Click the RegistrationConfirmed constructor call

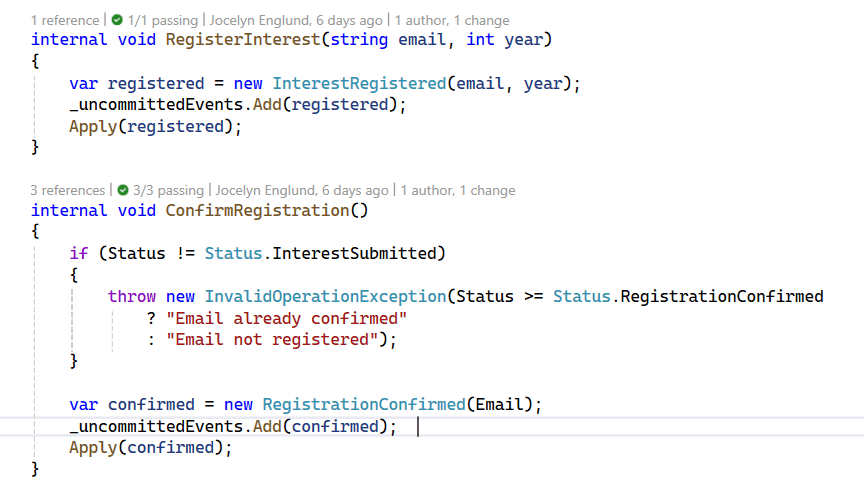tap(363, 405)
